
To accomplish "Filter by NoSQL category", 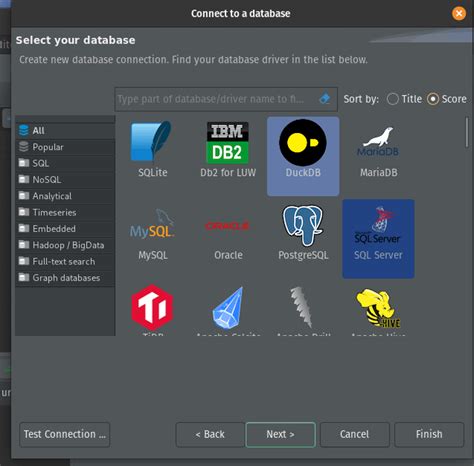I will 65,179.
